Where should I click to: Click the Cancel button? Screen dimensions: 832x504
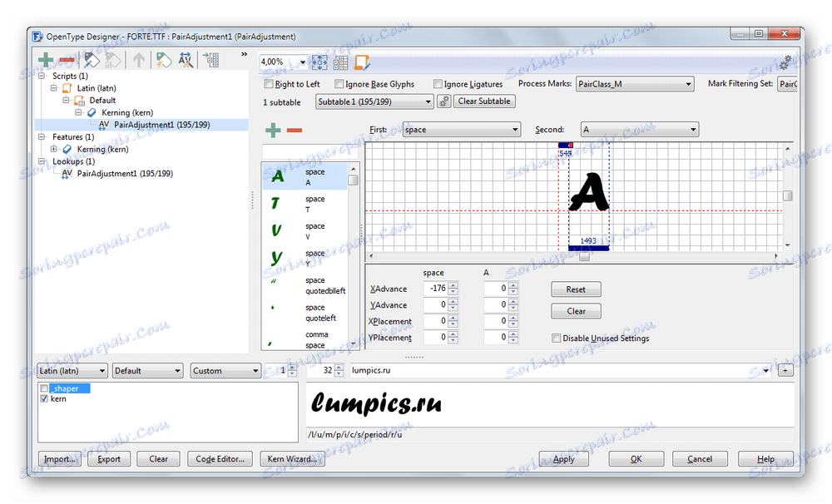click(x=700, y=459)
